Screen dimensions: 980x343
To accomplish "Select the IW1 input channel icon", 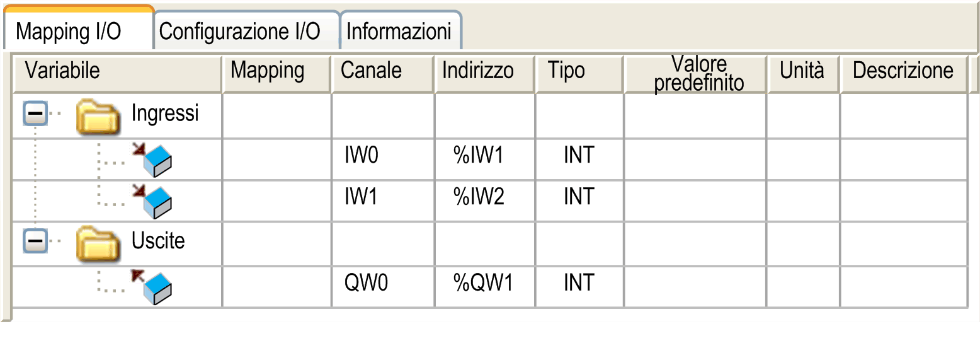I will click(x=153, y=202).
